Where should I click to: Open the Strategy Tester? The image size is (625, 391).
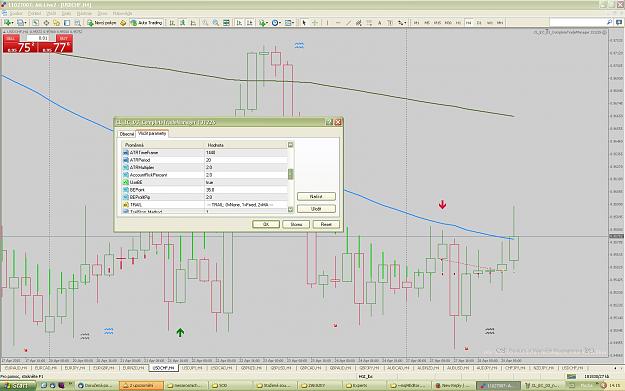point(78,23)
